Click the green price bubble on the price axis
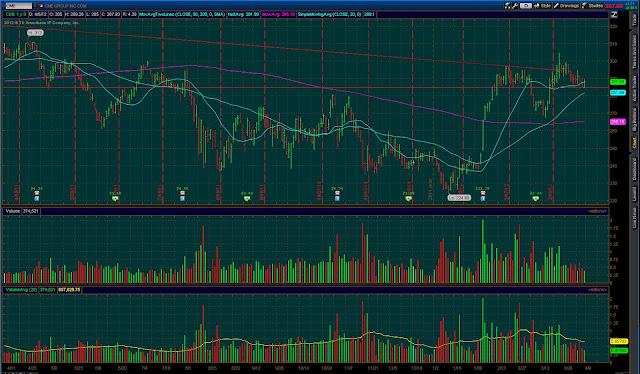This screenshot has width=640, height=374. click(x=618, y=82)
